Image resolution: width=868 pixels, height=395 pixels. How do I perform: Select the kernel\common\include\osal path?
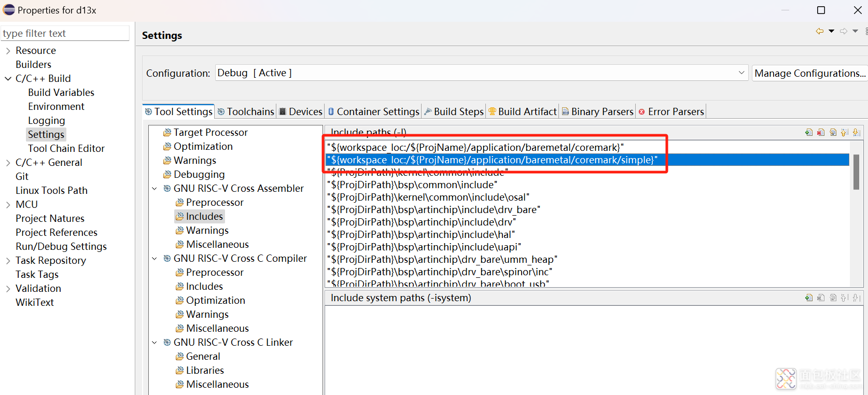[428, 197]
